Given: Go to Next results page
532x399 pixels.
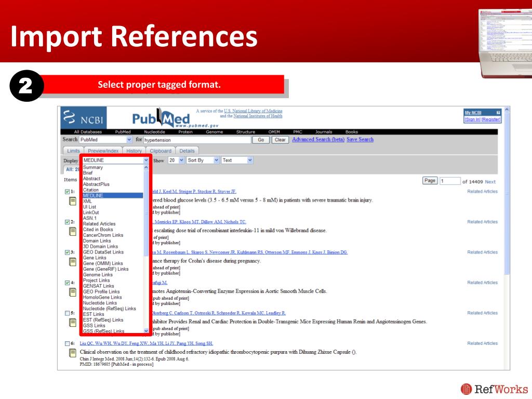Looking at the screenshot, I should coord(490,182).
